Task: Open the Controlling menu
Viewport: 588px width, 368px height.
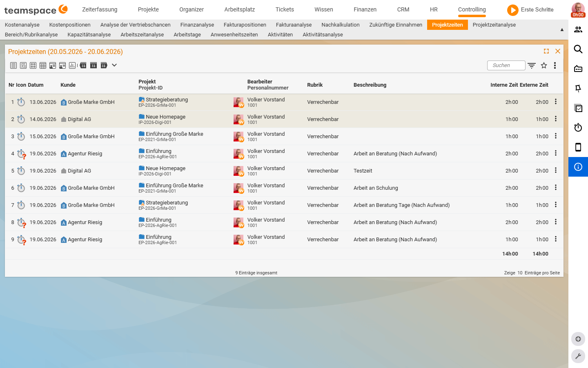Action: point(472,9)
